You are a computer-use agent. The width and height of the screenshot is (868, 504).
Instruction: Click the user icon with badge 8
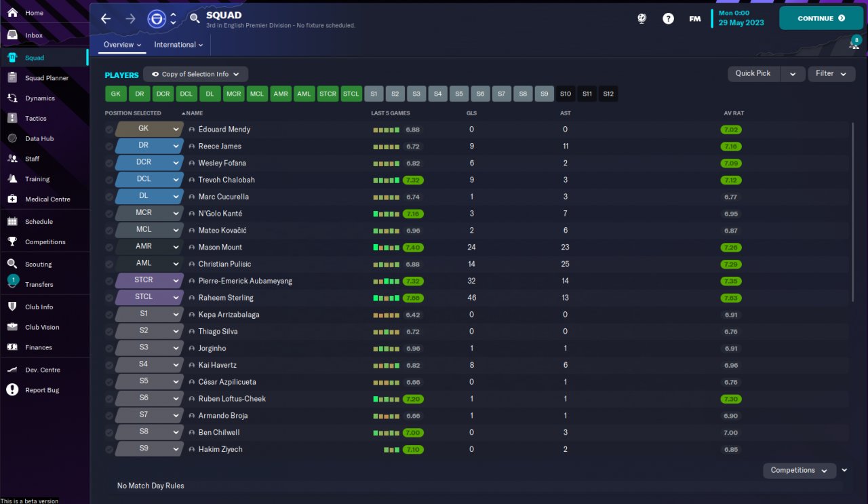[854, 44]
